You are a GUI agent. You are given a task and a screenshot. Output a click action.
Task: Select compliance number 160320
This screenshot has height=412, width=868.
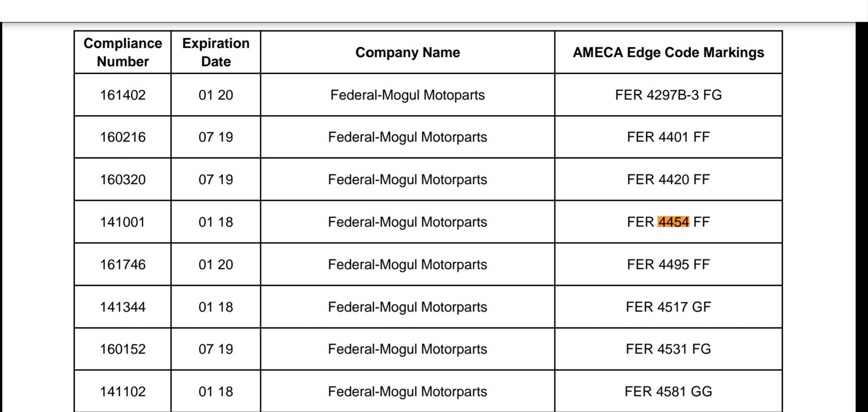[123, 180]
